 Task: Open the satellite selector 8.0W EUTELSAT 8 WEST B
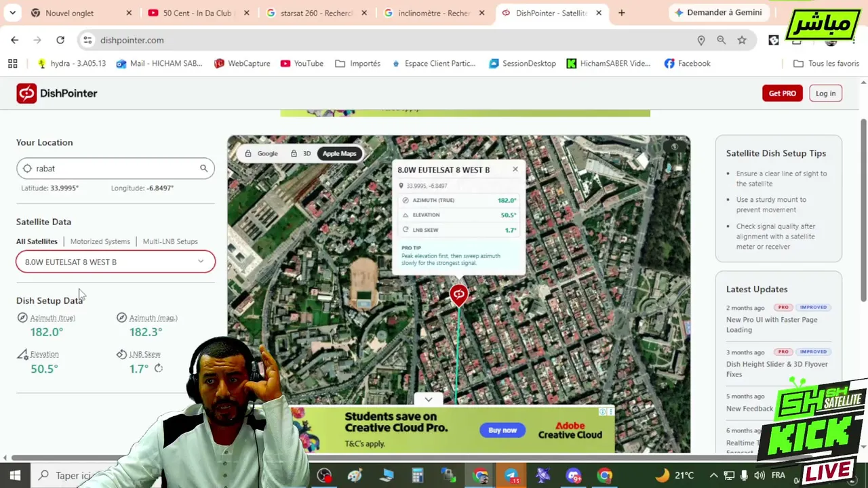coord(115,262)
